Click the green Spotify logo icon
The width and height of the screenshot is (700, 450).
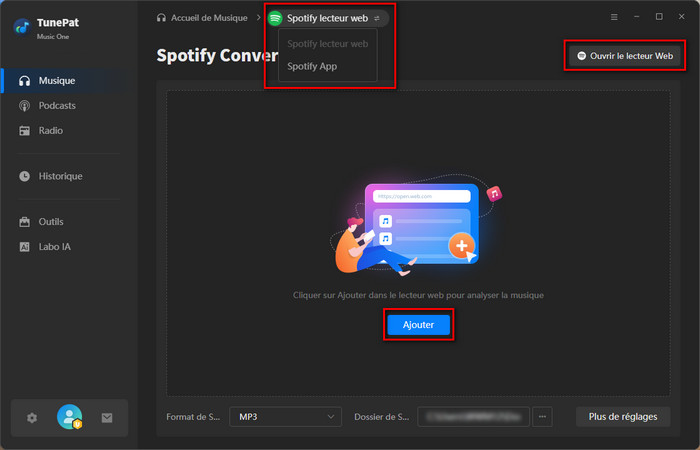[x=275, y=18]
